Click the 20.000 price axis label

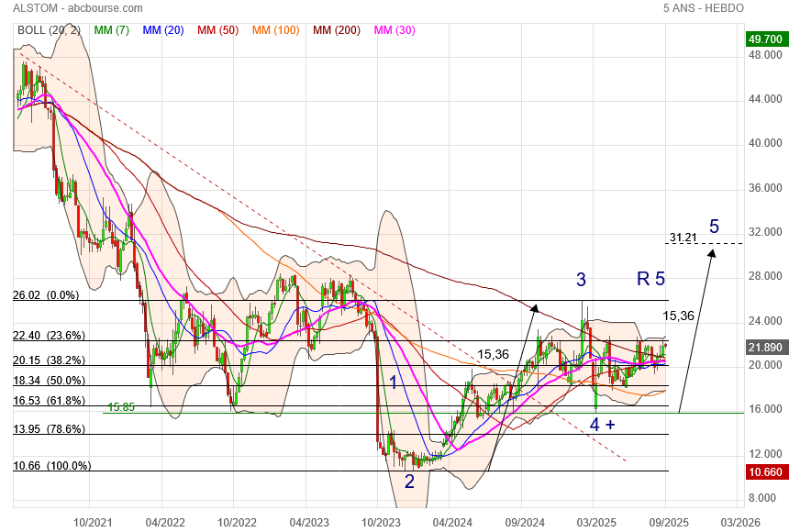[x=765, y=365]
